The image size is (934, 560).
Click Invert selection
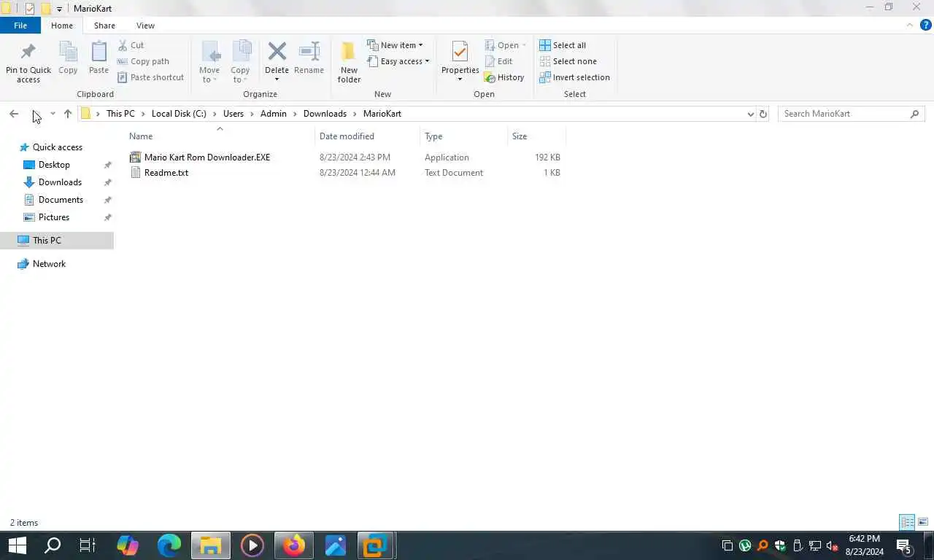574,77
